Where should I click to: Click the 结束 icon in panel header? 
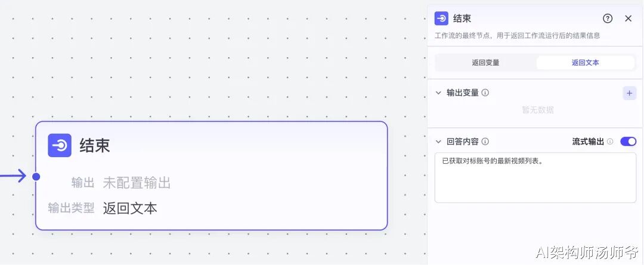pyautogui.click(x=441, y=18)
